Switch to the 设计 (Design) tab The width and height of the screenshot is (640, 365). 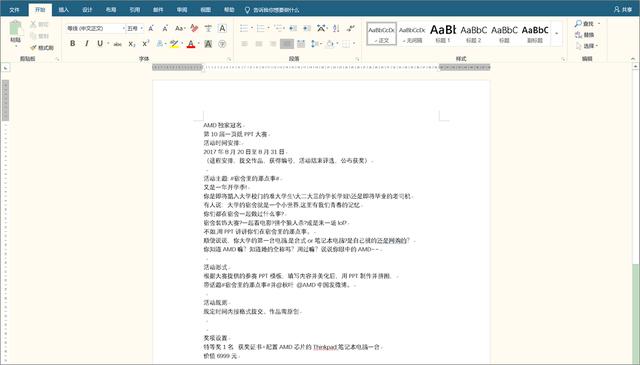click(x=87, y=10)
